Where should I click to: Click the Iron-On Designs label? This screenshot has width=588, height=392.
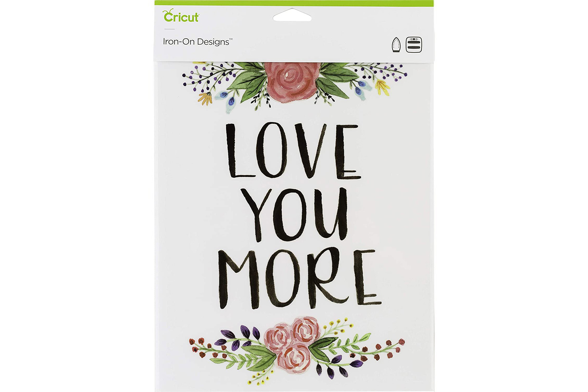pyautogui.click(x=198, y=42)
